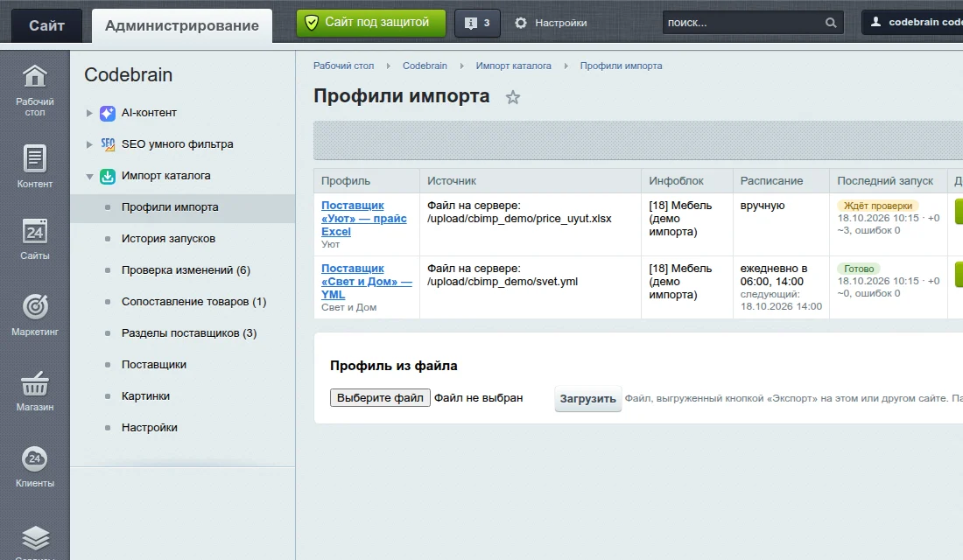
Task: Open the Рабочий стол home icon
Action: pos(35,77)
